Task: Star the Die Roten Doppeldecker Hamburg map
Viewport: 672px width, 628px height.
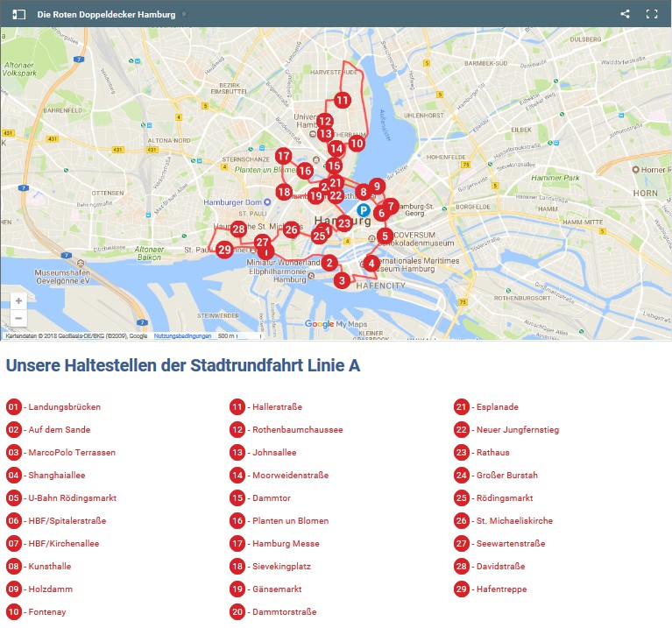Action: 184,14
